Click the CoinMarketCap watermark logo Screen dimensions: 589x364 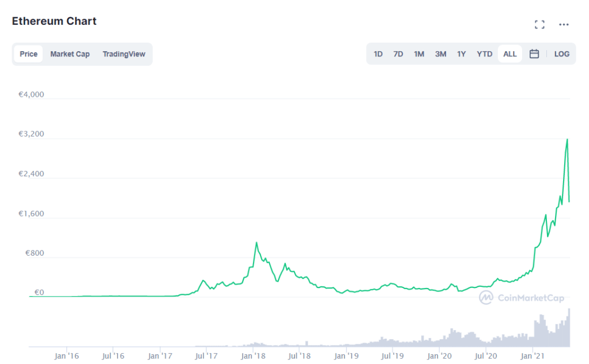click(522, 297)
